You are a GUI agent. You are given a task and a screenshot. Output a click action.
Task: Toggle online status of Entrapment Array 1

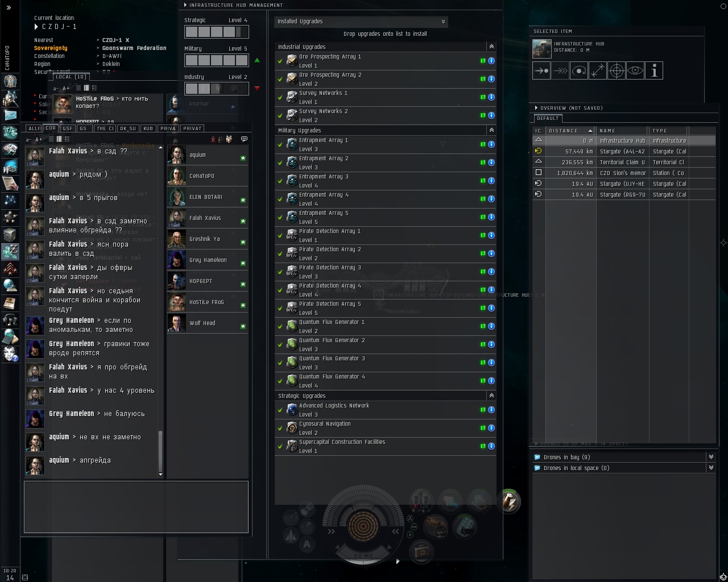pyautogui.click(x=483, y=144)
